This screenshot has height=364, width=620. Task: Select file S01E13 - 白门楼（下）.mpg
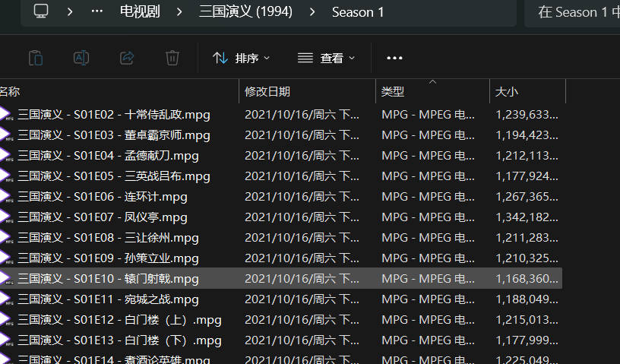pyautogui.click(x=119, y=340)
